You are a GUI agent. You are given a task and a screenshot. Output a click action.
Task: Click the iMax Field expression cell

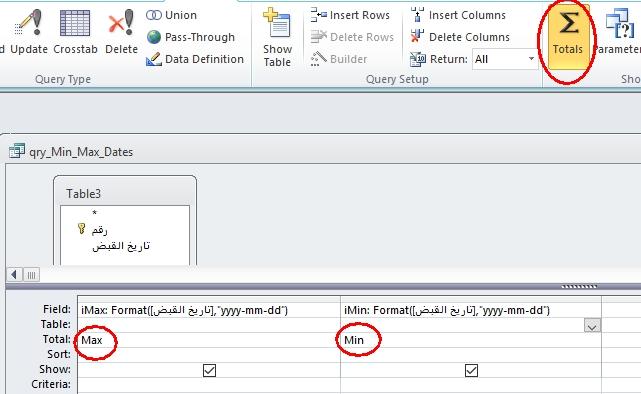[x=208, y=310]
